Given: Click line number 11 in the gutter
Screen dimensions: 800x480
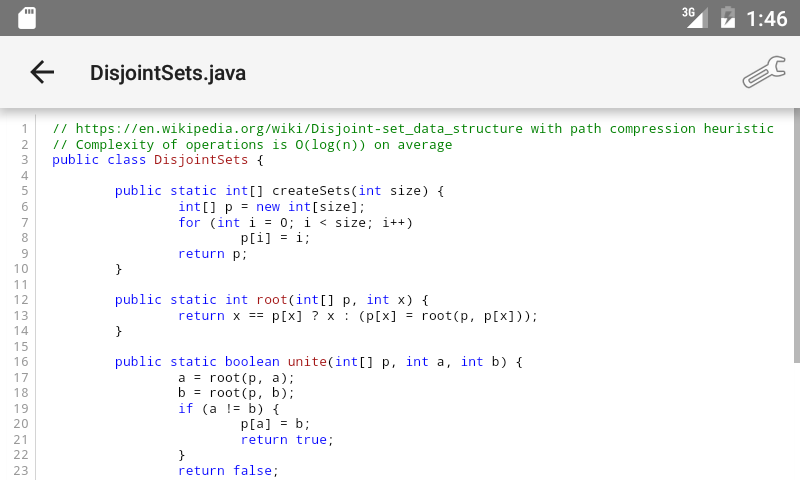Looking at the screenshot, I should [21, 285].
